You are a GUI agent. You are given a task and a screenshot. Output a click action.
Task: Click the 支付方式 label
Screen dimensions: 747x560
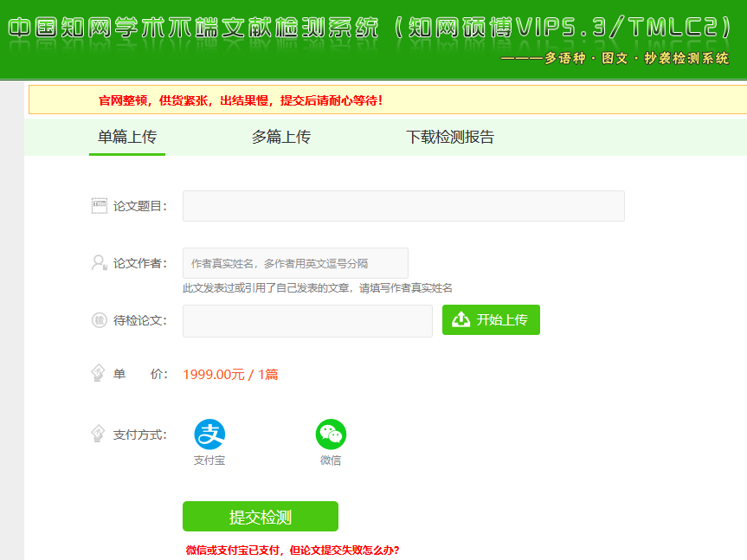pyautogui.click(x=140, y=434)
